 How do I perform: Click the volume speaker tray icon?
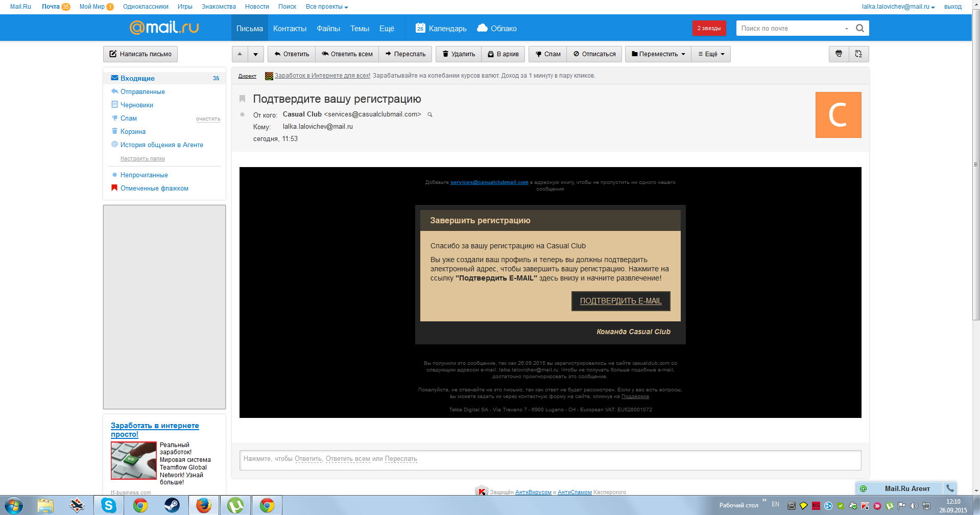click(914, 506)
